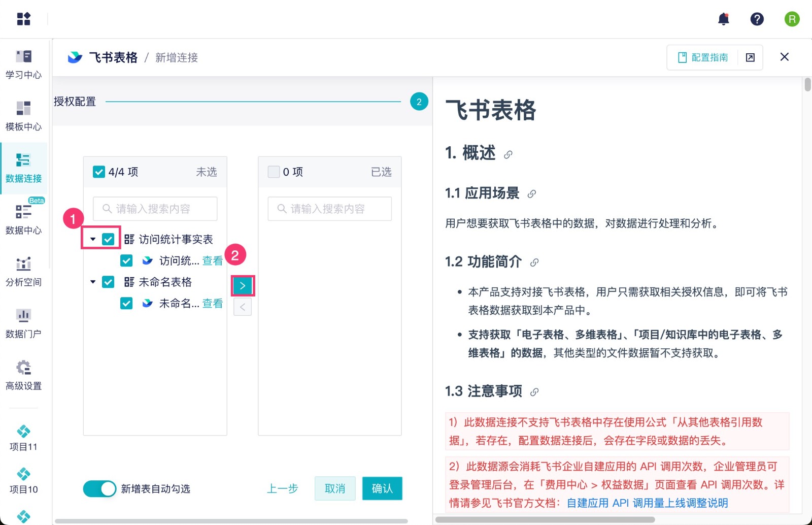Viewport: 812px width, 525px height.
Task: Click the 上一步 link
Action: coord(283,488)
